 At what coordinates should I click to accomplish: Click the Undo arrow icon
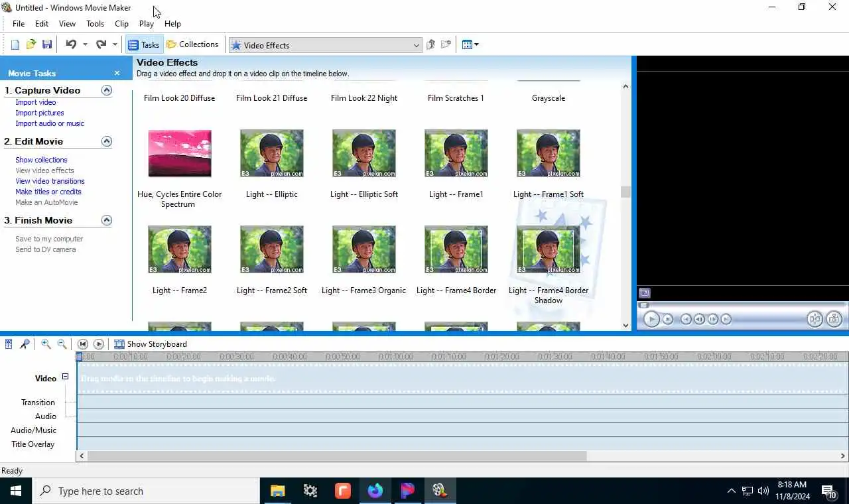[x=71, y=44]
